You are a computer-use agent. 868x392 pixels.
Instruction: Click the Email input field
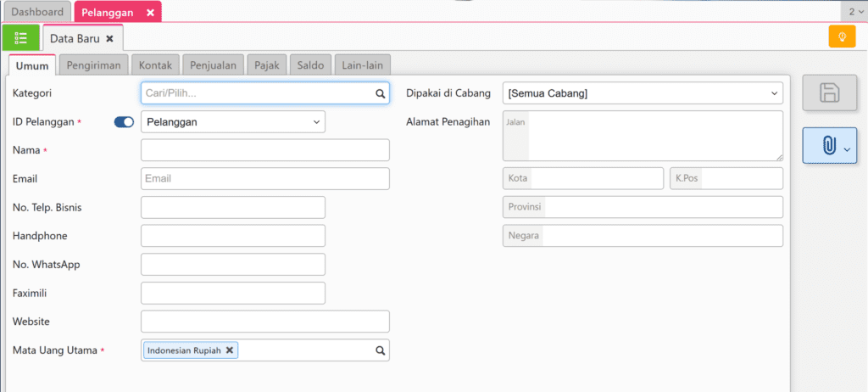pyautogui.click(x=264, y=179)
